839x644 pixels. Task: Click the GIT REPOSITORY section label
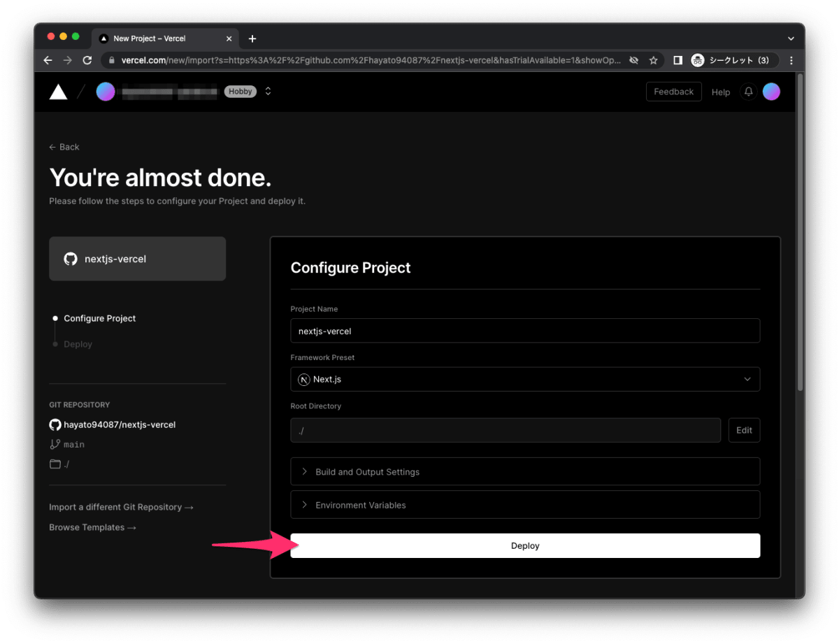[79, 405]
